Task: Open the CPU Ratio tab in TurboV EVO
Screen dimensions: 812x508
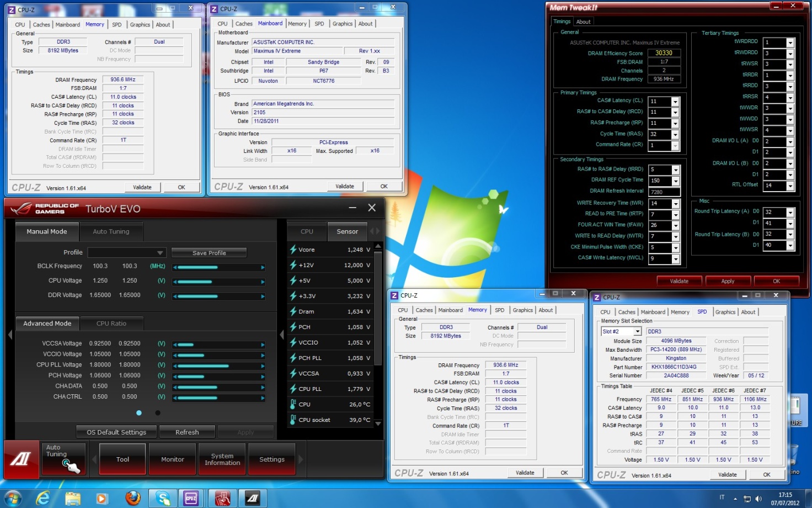Action: 111,324
